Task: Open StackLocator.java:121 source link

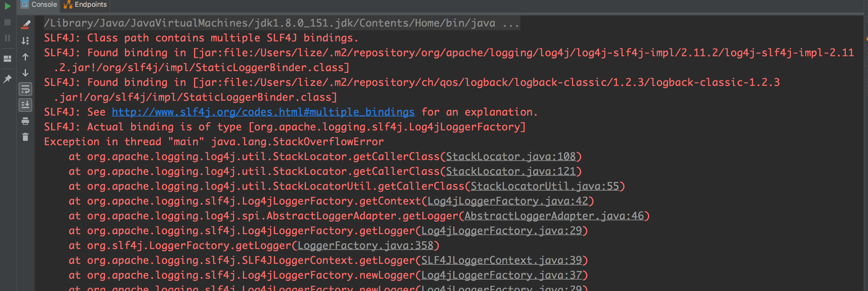Action: click(x=511, y=171)
